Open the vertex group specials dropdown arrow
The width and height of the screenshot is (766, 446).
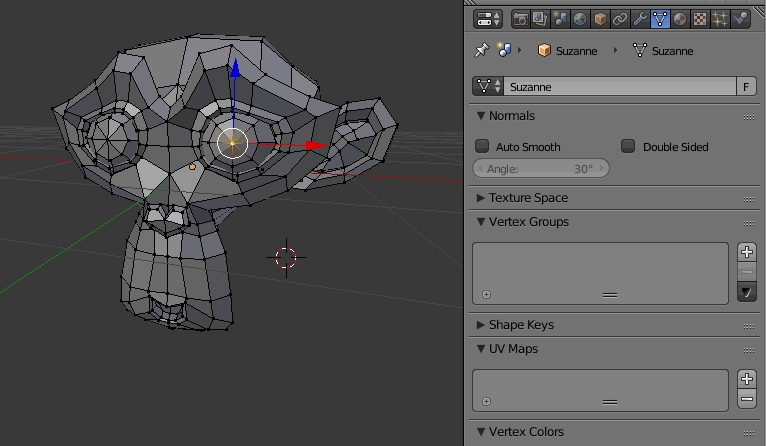coord(746,292)
